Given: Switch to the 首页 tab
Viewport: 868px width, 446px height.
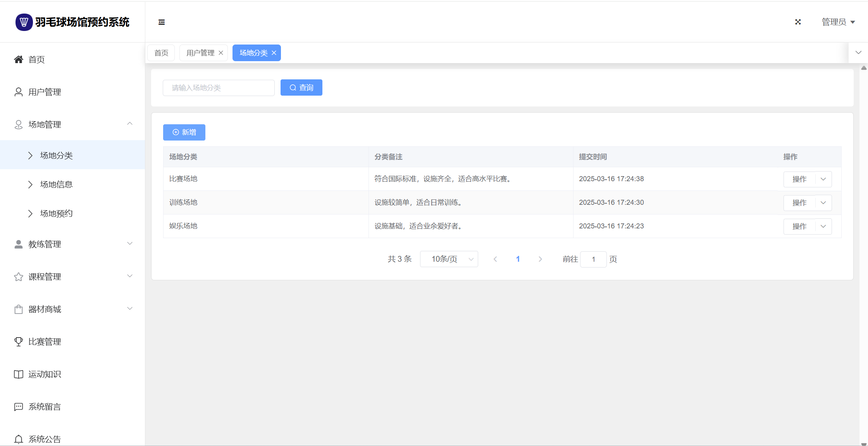Looking at the screenshot, I should 161,53.
